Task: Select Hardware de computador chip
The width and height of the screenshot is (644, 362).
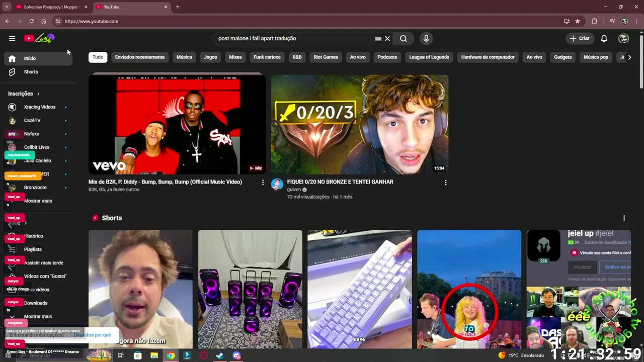Action: click(x=488, y=57)
